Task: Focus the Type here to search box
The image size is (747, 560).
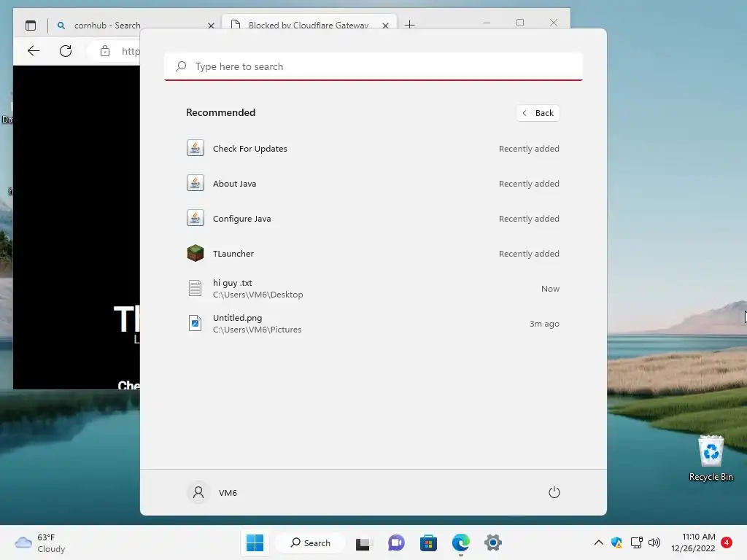Action: 373,66
